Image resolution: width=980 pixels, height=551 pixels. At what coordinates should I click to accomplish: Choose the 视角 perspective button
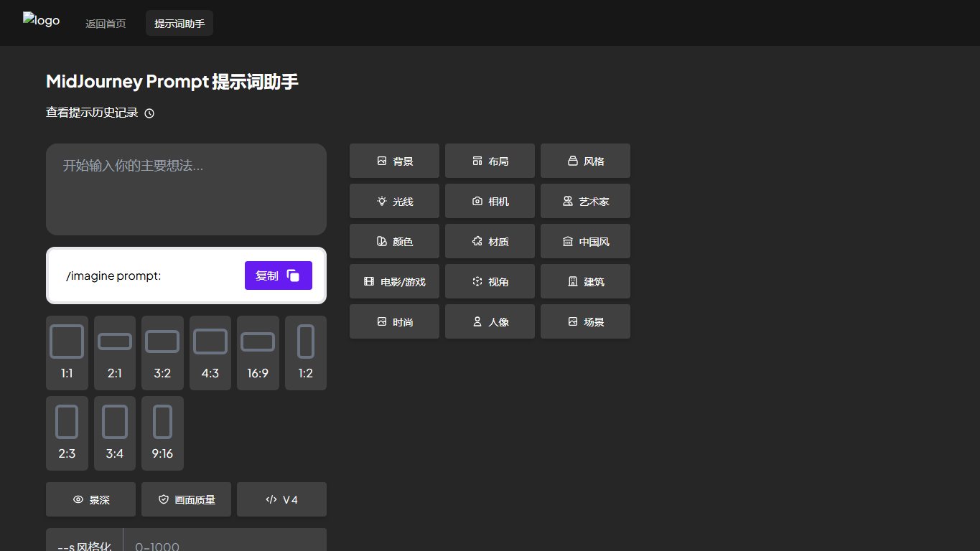pos(490,281)
